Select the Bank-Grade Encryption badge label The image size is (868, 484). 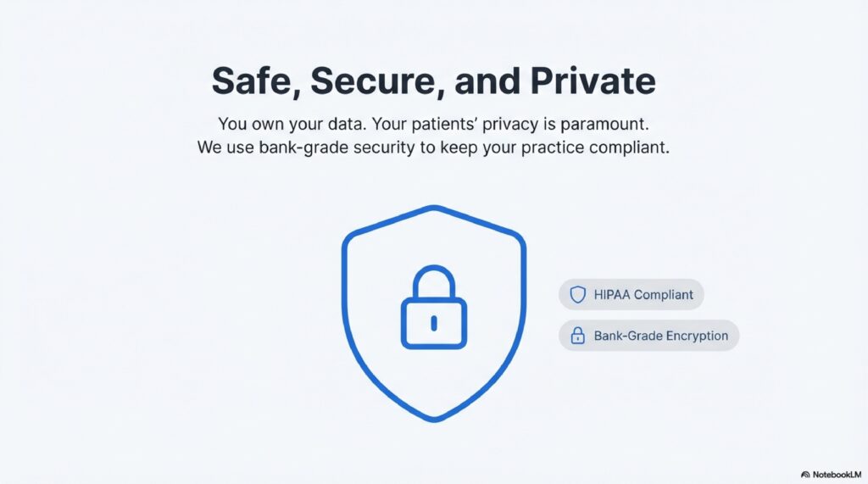660,336
